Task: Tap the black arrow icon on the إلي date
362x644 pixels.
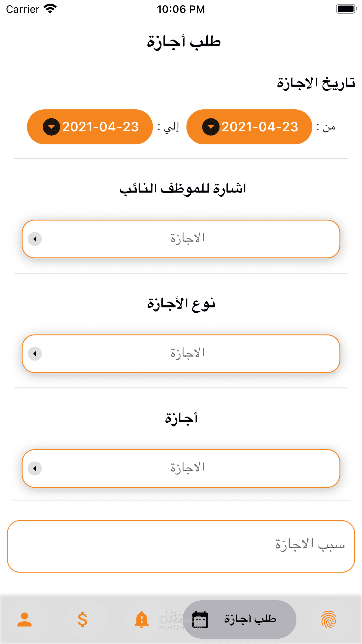Action: 51,127
